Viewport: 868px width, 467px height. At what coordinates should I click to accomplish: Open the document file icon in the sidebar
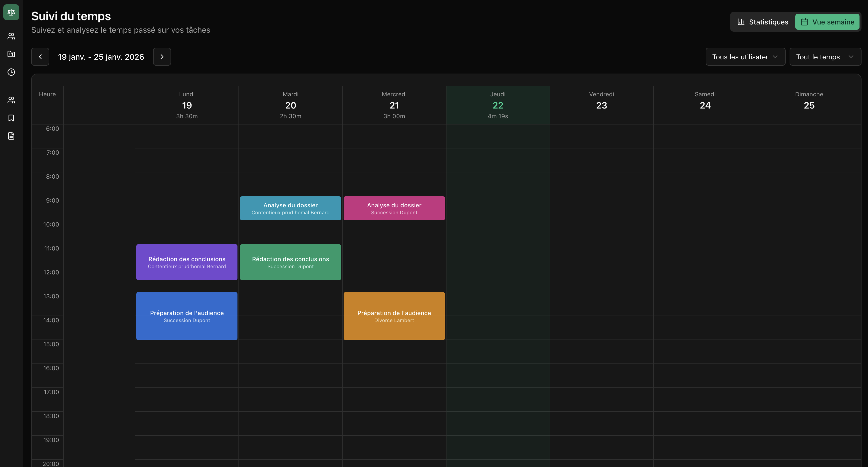[11, 136]
